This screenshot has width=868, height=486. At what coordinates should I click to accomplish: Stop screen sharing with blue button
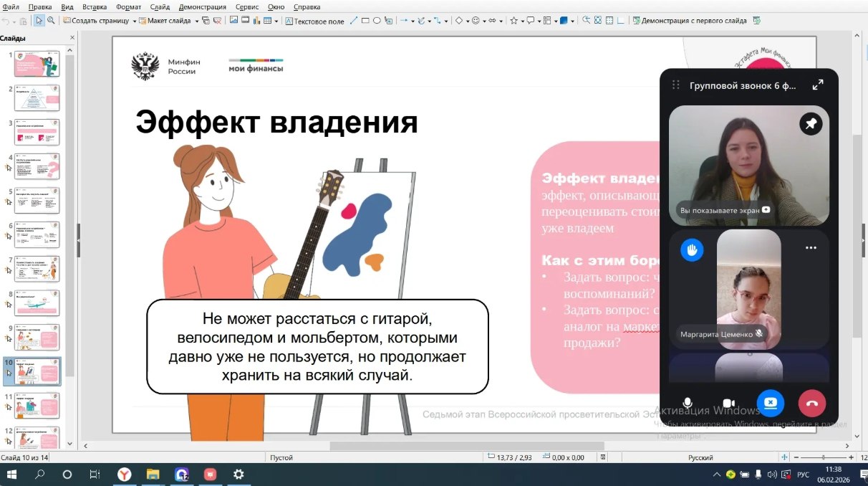pyautogui.click(x=771, y=403)
